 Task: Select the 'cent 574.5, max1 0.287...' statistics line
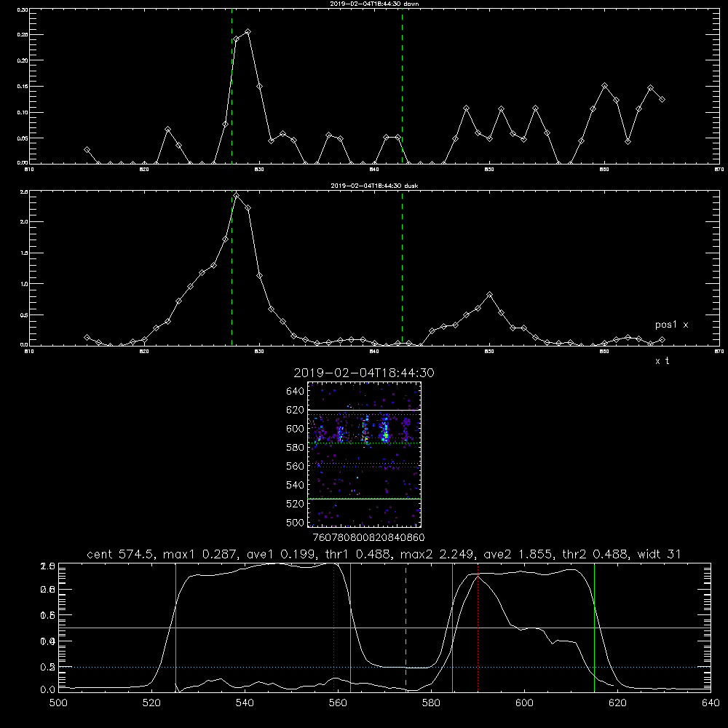click(x=384, y=554)
